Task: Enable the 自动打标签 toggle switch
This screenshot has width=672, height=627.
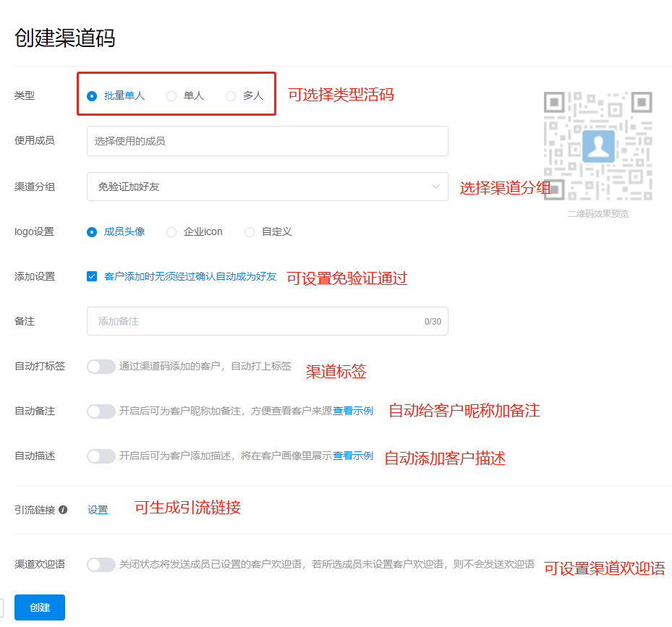Action: (101, 367)
